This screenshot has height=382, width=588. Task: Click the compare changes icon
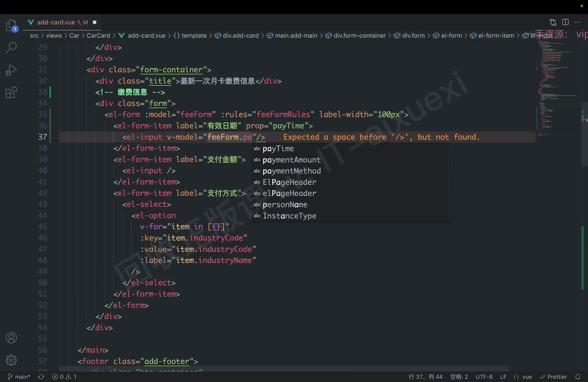[553, 22]
